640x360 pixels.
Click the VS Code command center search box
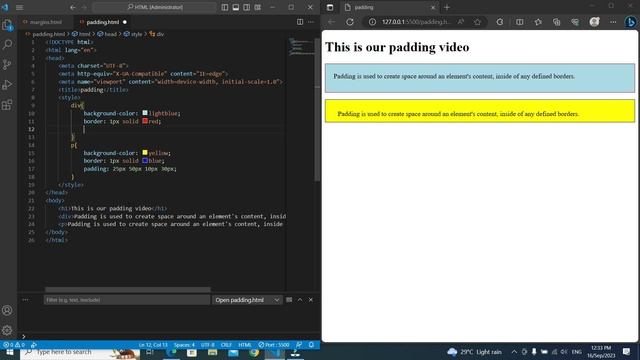(154, 7)
